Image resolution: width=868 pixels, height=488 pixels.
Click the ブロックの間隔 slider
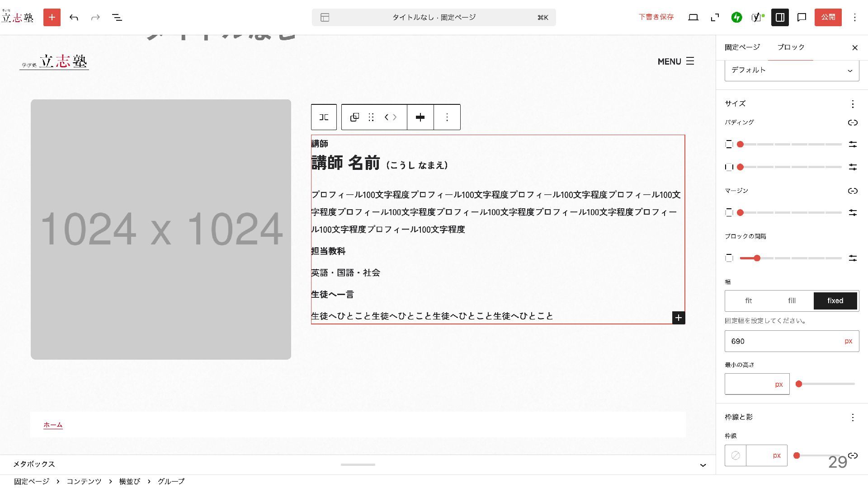tap(790, 258)
